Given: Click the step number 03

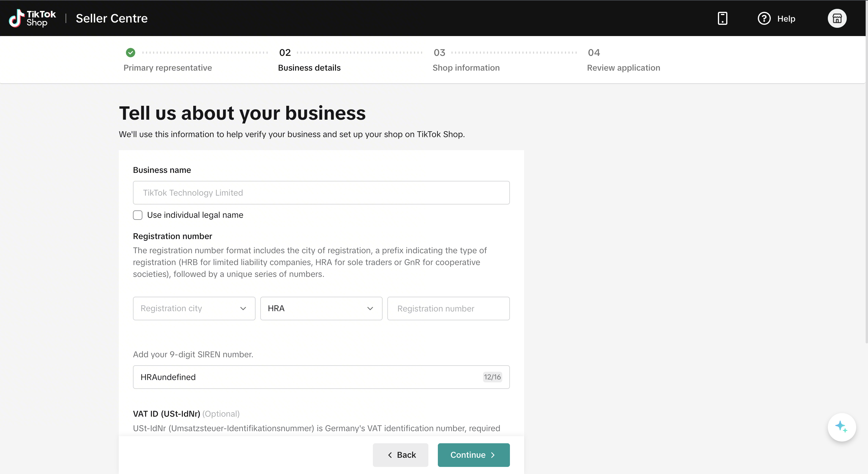Looking at the screenshot, I should (x=439, y=53).
